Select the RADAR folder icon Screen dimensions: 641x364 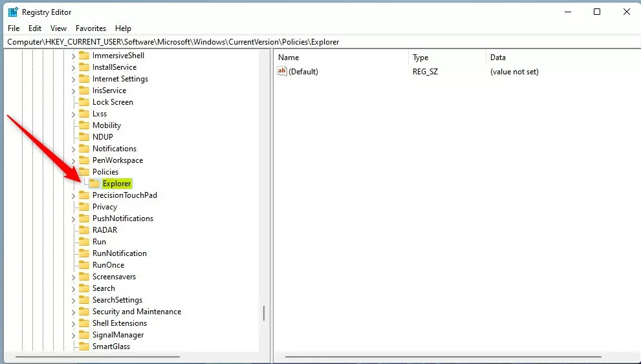(84, 230)
